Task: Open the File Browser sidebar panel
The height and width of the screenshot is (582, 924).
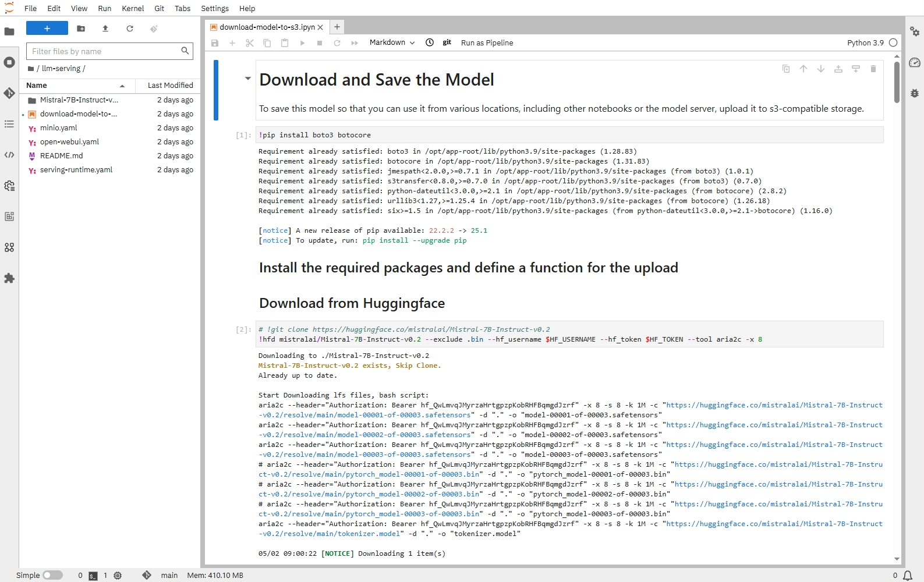Action: click(9, 31)
